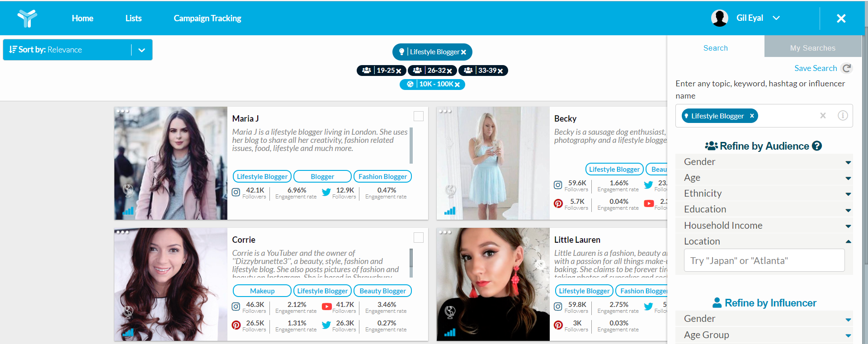This screenshot has height=344, width=868.
Task: Remove the 10K - 100K followers filter
Action: coord(457,85)
